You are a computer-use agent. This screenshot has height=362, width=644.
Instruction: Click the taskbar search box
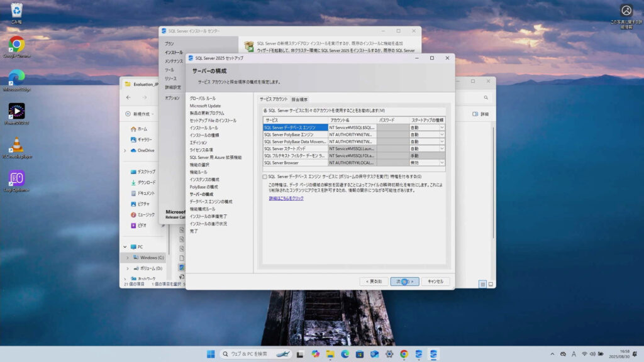pyautogui.click(x=255, y=354)
